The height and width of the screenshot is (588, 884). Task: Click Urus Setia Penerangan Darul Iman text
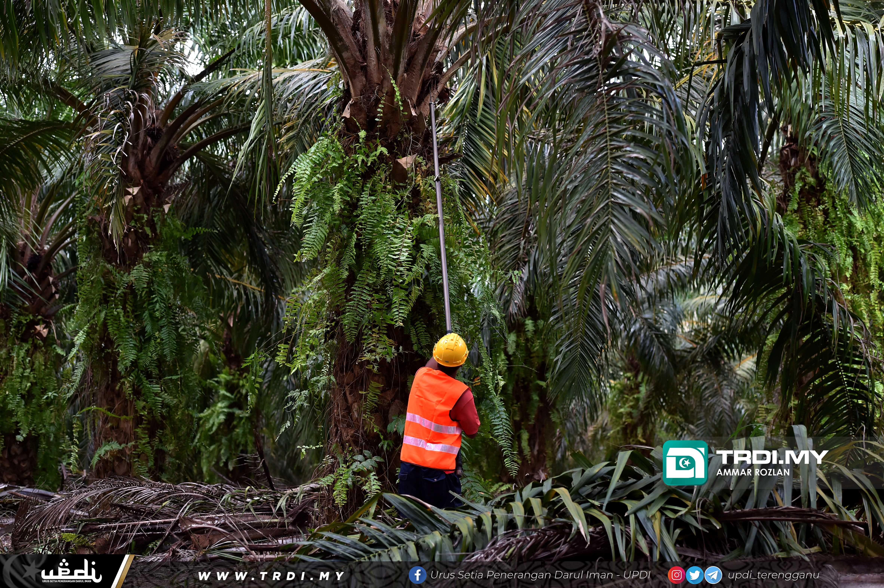point(540,575)
